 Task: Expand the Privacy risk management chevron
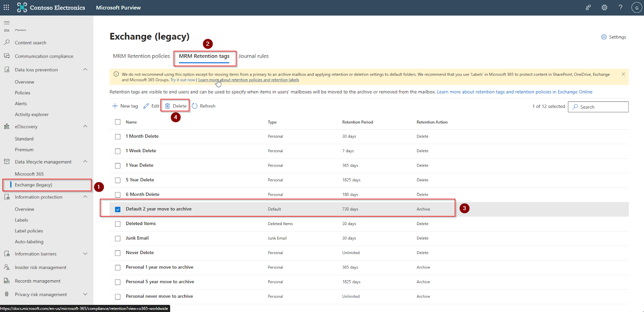[x=85, y=294]
